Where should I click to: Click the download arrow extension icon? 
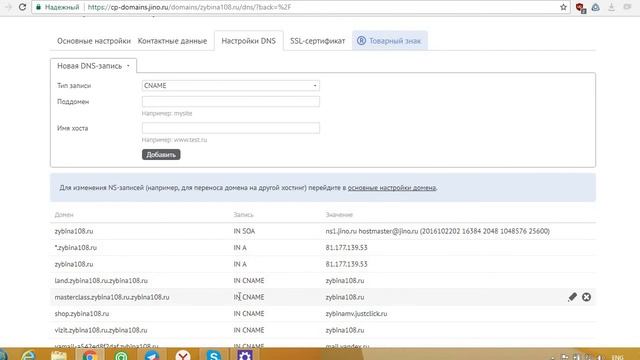pos(611,7)
